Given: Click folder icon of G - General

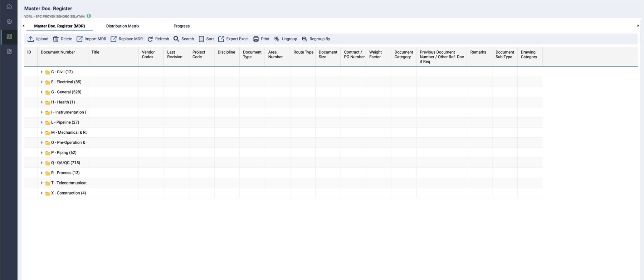Looking at the screenshot, I should 48,92.
